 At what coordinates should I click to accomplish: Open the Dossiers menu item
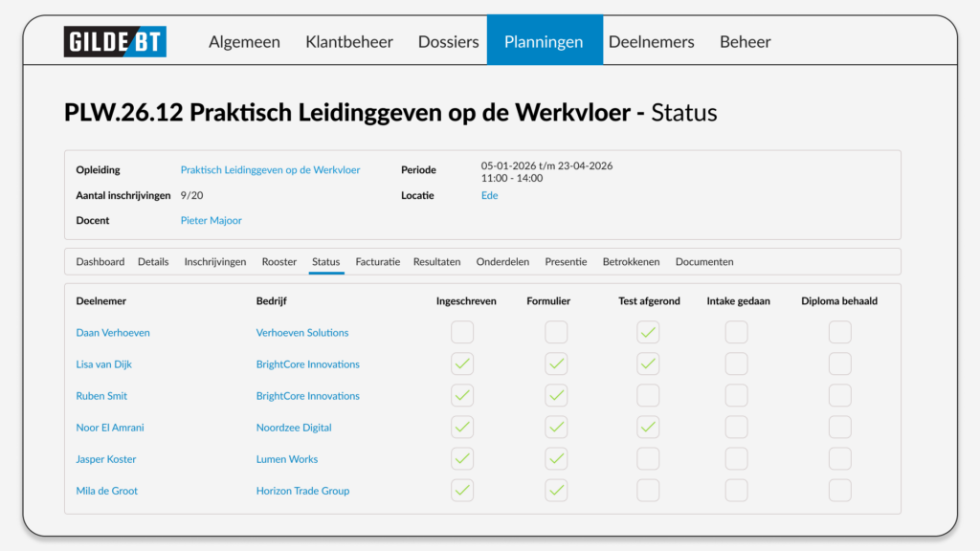coord(448,41)
